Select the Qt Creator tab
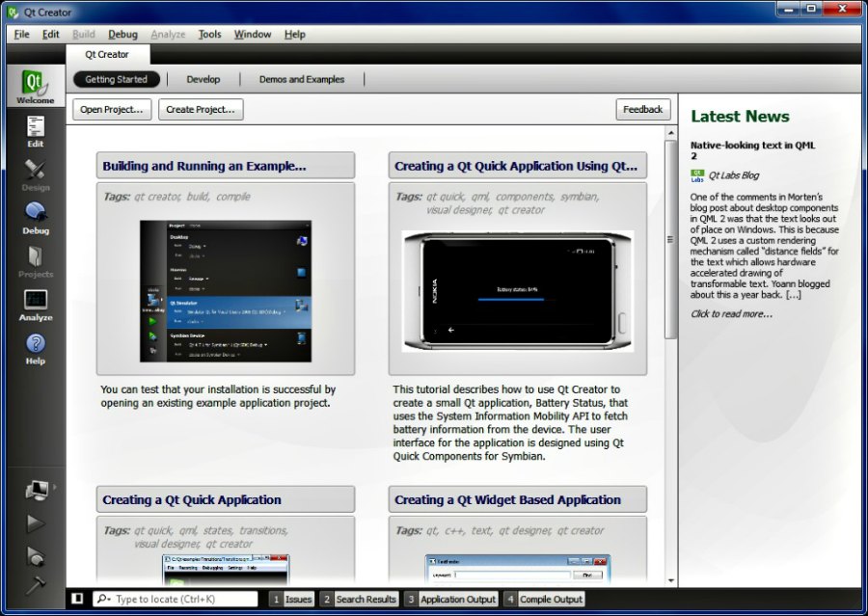The height and width of the screenshot is (616, 868). point(107,54)
